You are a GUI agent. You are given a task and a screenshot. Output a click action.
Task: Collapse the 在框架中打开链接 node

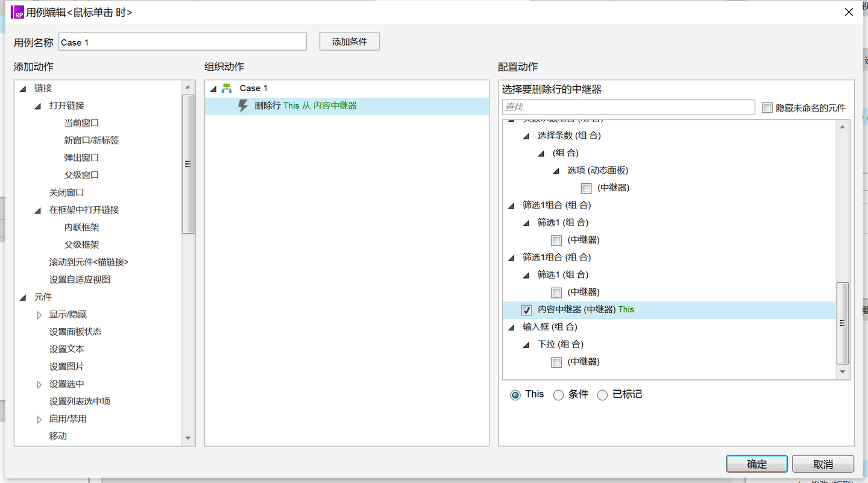click(x=39, y=210)
